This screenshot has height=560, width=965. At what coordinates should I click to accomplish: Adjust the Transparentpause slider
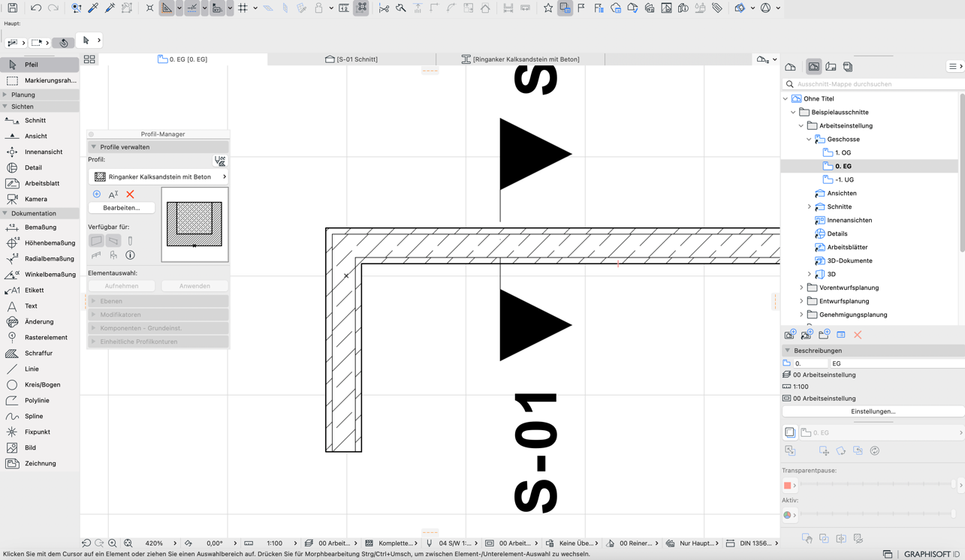878,485
